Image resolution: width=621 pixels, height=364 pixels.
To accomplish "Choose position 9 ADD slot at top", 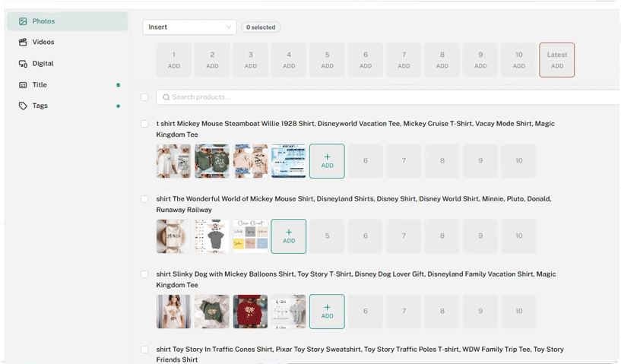I will point(480,60).
